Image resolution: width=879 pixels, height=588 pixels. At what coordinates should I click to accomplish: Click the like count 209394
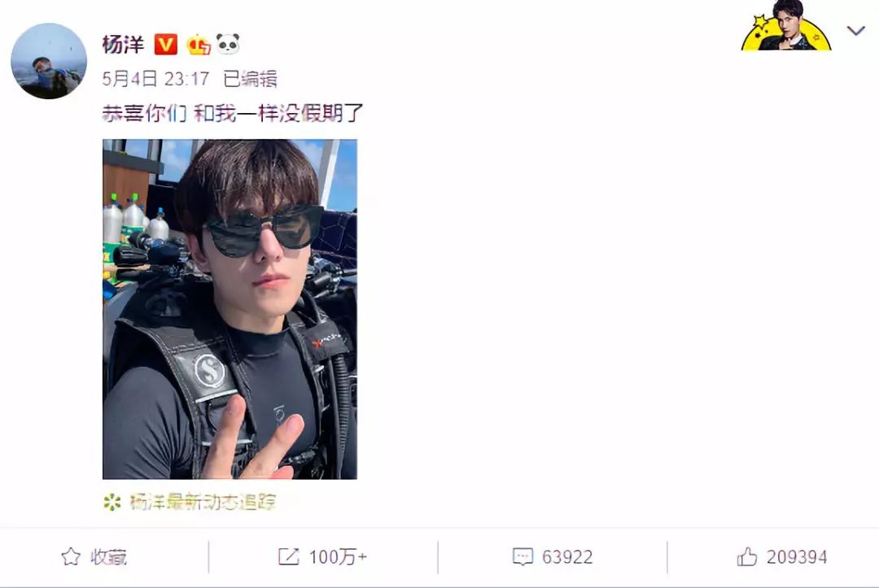pos(797,557)
